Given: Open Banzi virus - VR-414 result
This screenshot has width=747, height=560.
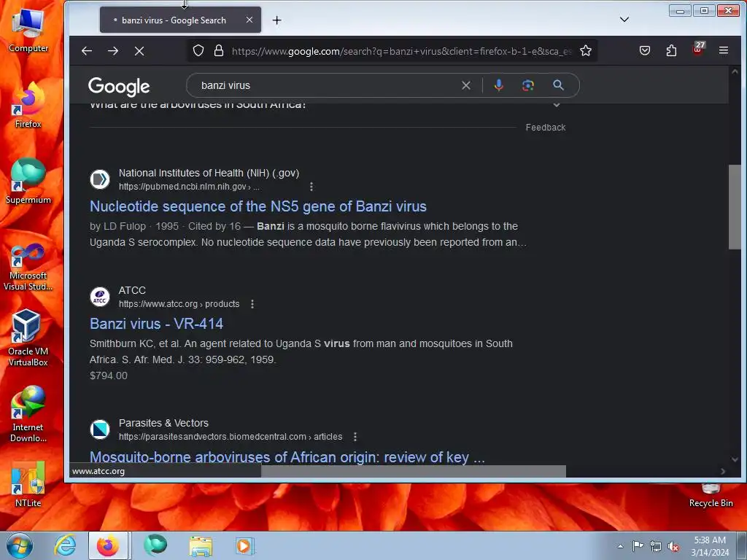Looking at the screenshot, I should [x=156, y=324].
